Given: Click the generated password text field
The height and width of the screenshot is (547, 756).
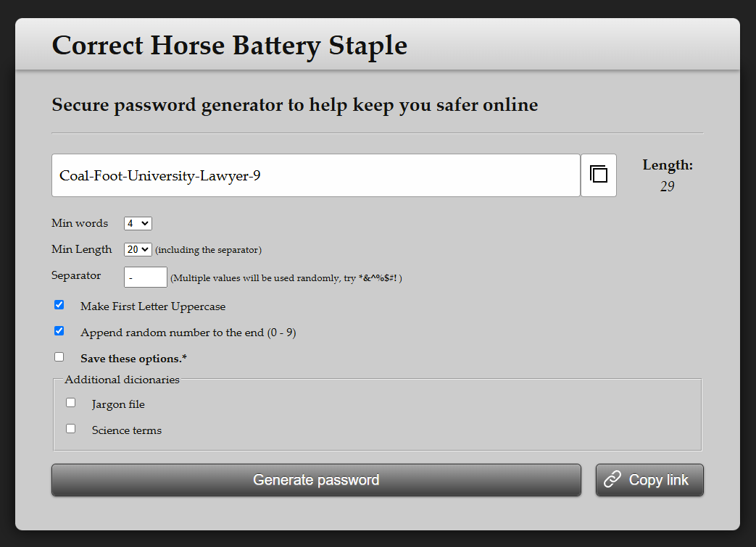Looking at the screenshot, I should coord(316,175).
